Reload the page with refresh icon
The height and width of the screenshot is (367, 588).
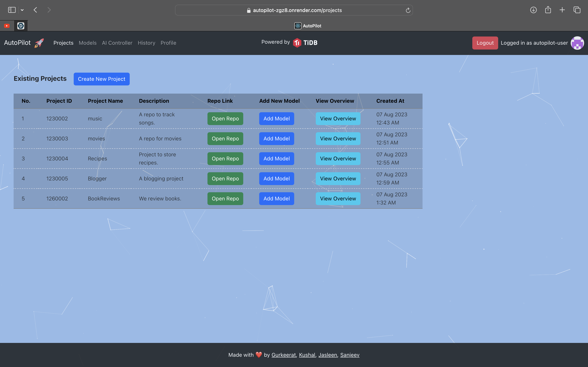coord(408,10)
